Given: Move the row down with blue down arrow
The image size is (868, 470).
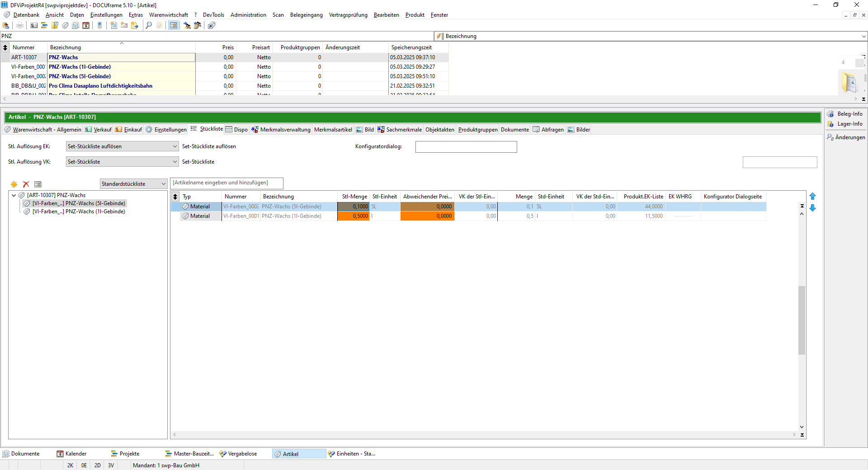Looking at the screenshot, I should pos(812,208).
